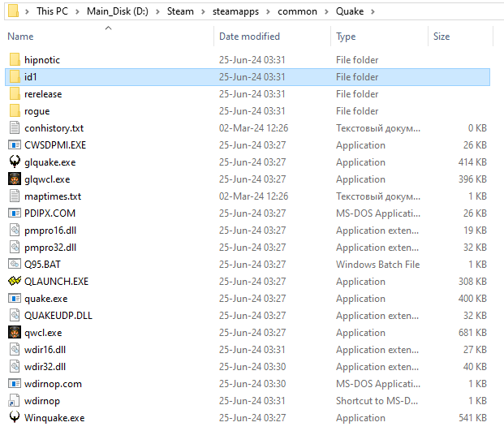Select folder name rerelease

[43, 94]
